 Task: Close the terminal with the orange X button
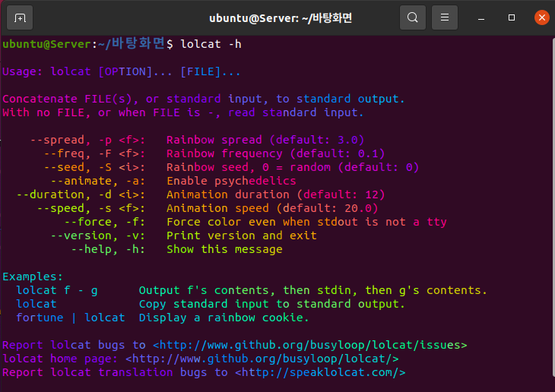[542, 17]
